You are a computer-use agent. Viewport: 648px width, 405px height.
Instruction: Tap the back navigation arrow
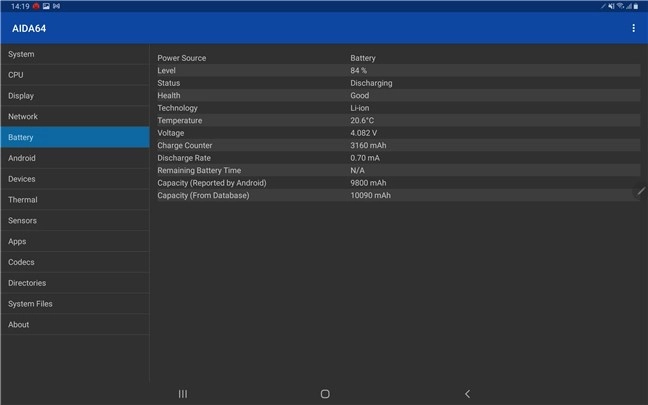pos(467,394)
